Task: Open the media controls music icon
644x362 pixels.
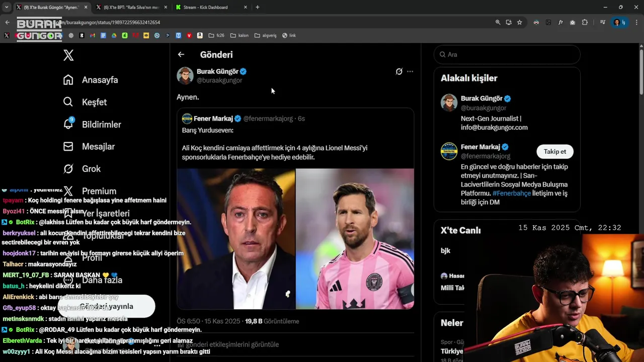Action: coord(603,22)
